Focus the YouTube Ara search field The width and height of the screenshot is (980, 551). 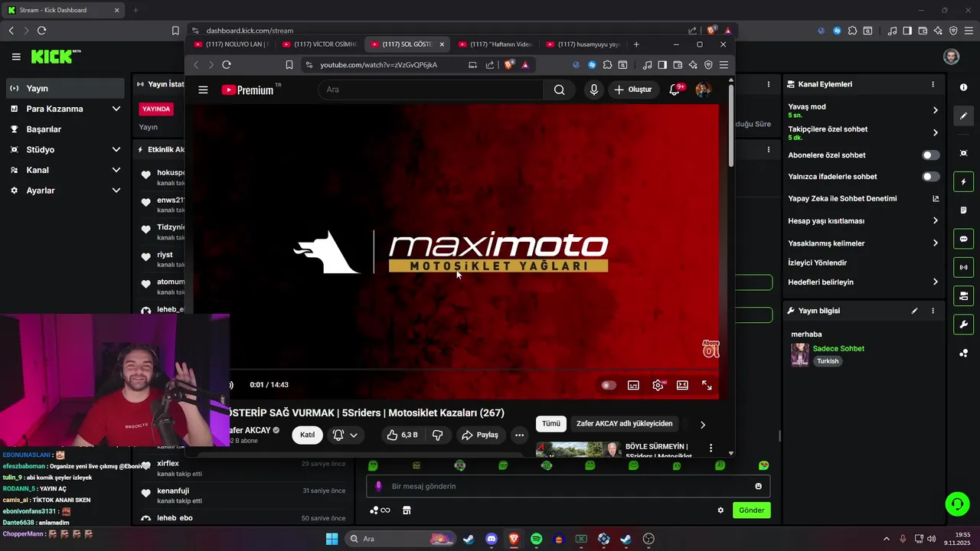430,90
